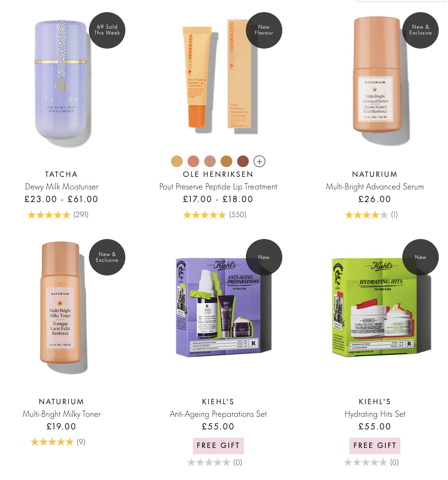The image size is (448, 480).
Task: Open the Kiehl's Hydrating Hits box image
Action: tap(381, 307)
